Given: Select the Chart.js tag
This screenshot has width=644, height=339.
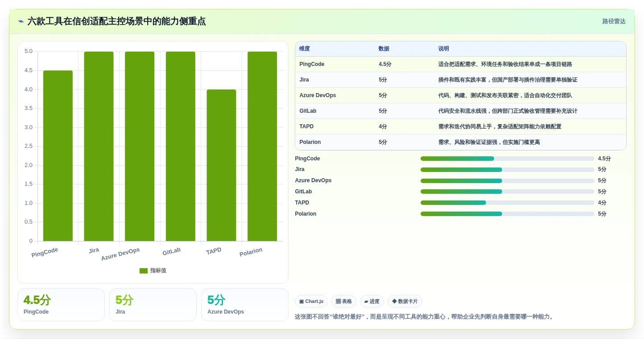Looking at the screenshot, I should point(311,302).
